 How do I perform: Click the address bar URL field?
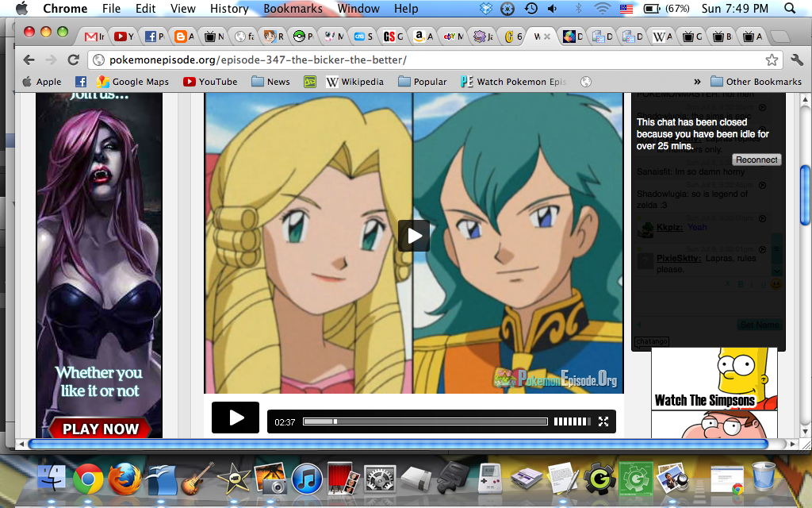(x=435, y=60)
